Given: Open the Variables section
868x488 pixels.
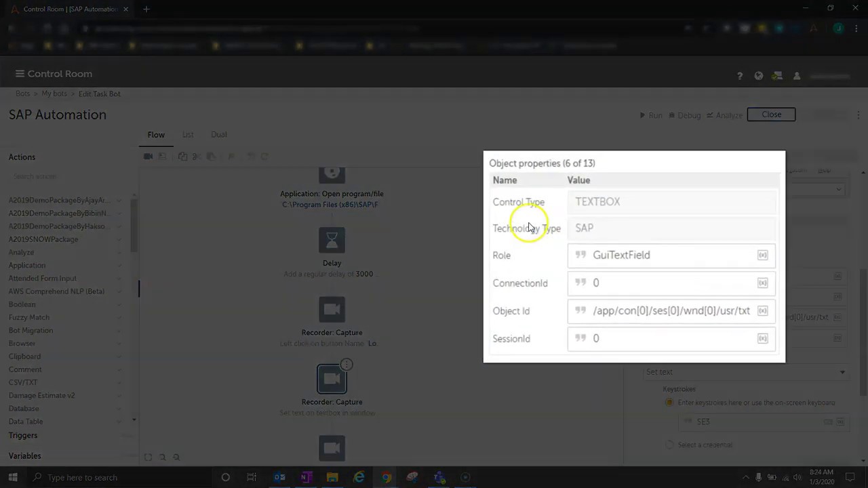Looking at the screenshot, I should tap(24, 456).
